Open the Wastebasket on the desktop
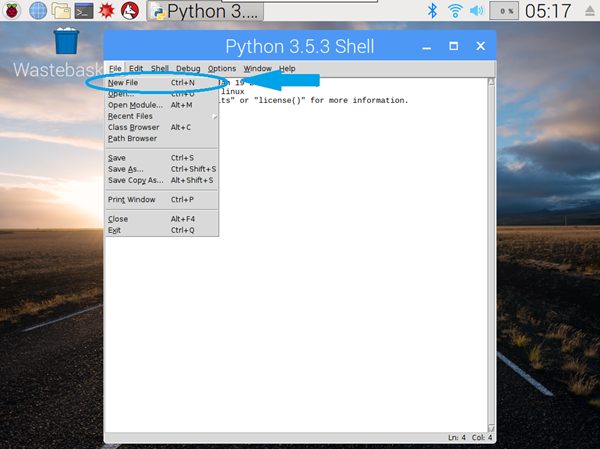The height and width of the screenshot is (449, 600). coord(66,45)
